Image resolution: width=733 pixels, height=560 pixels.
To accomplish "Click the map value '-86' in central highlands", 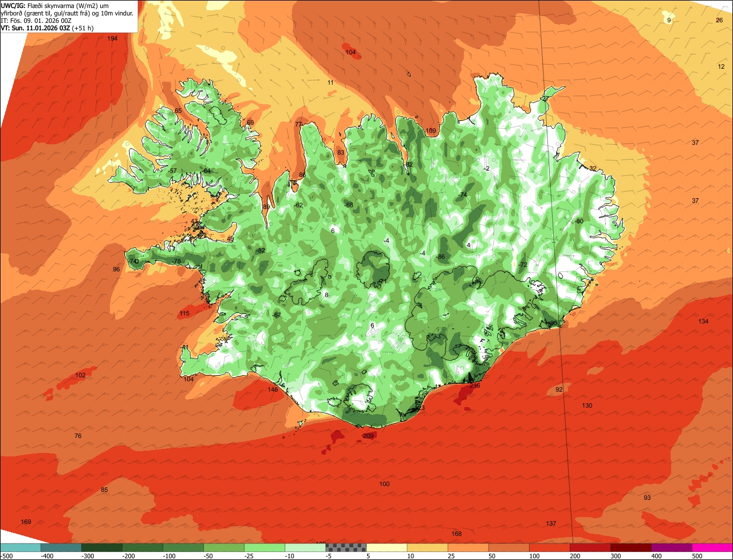I will pyautogui.click(x=440, y=257).
